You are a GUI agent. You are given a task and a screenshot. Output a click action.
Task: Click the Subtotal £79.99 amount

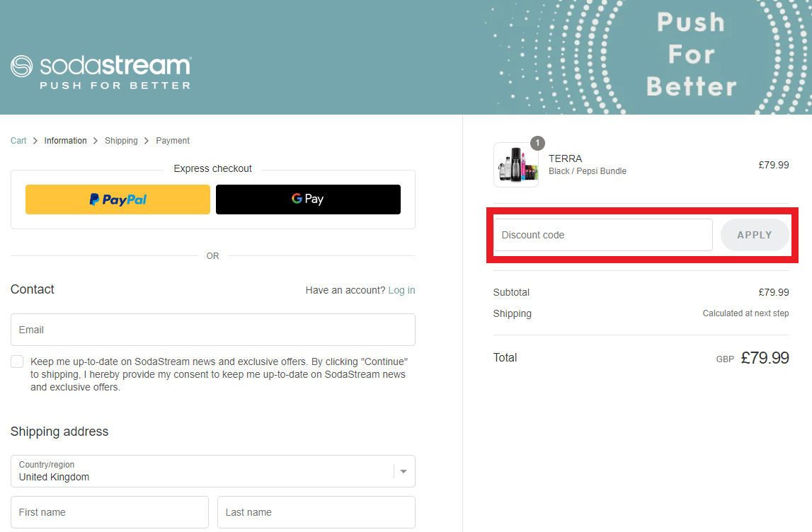pyautogui.click(x=774, y=292)
